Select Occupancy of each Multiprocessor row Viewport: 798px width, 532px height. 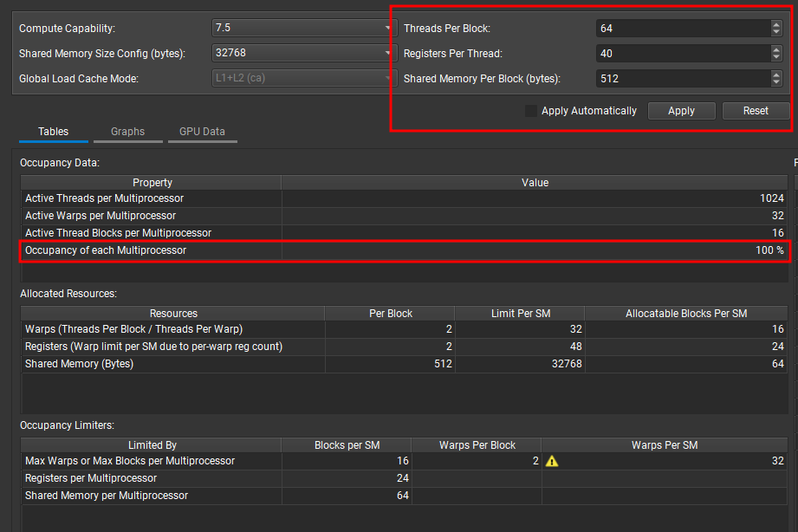pyautogui.click(x=405, y=250)
